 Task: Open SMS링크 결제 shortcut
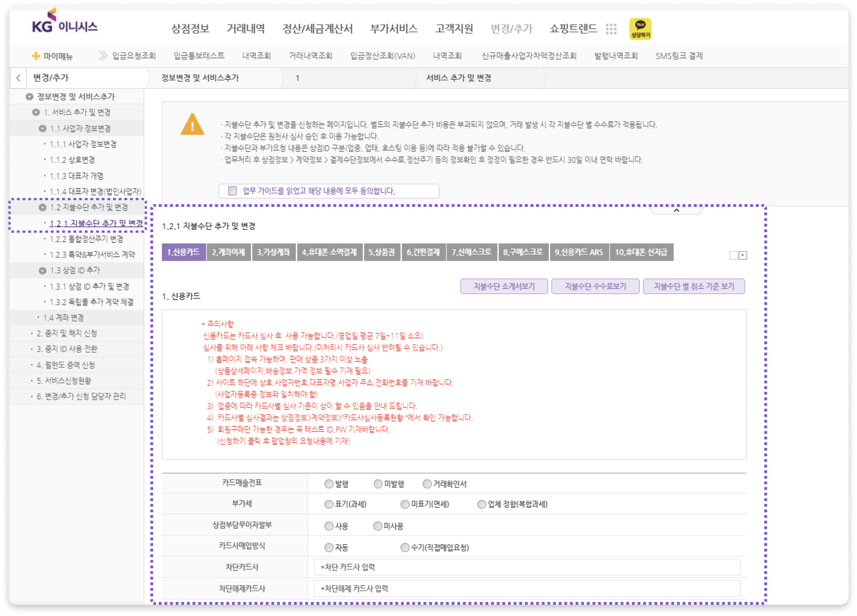[x=679, y=56]
